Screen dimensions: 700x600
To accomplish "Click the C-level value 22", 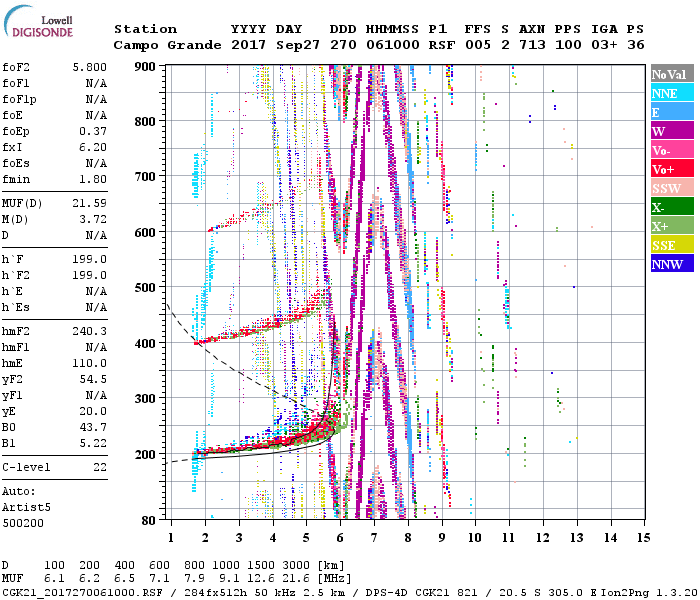I will coord(100,467).
